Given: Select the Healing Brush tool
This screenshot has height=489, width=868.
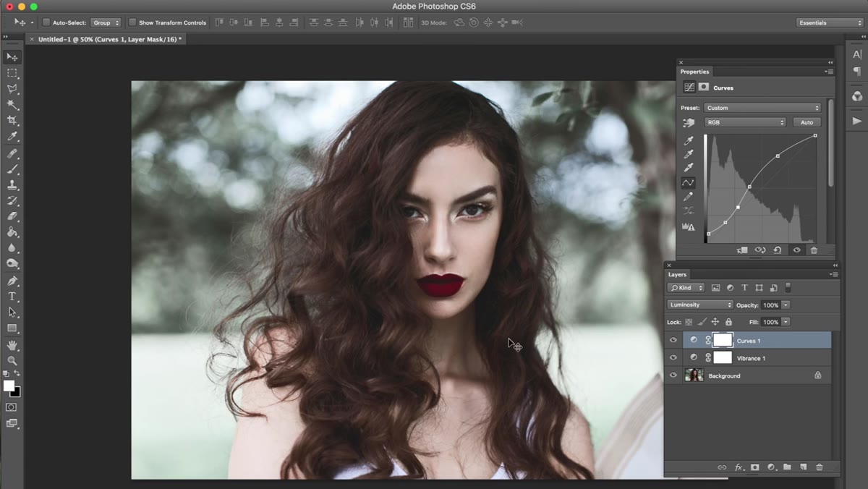Looking at the screenshot, I should [x=12, y=153].
